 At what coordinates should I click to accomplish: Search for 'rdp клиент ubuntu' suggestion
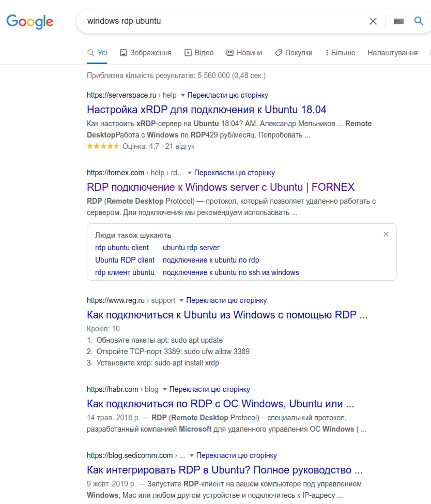(x=125, y=272)
